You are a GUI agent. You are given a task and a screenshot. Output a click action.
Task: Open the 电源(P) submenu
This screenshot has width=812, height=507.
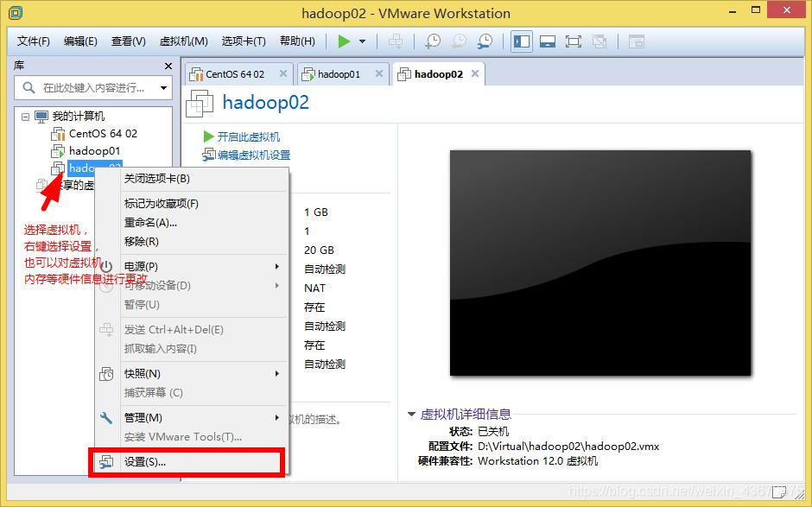click(x=192, y=267)
